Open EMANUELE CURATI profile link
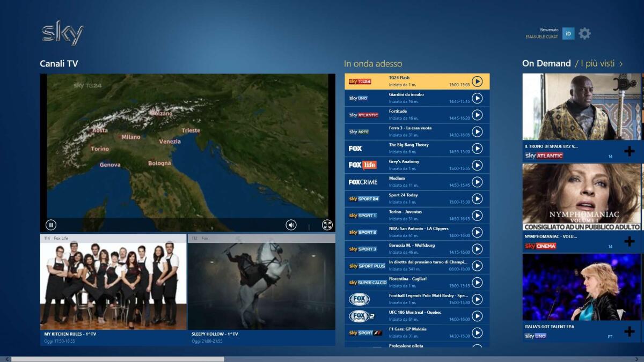This screenshot has width=644, height=362. click(x=540, y=35)
